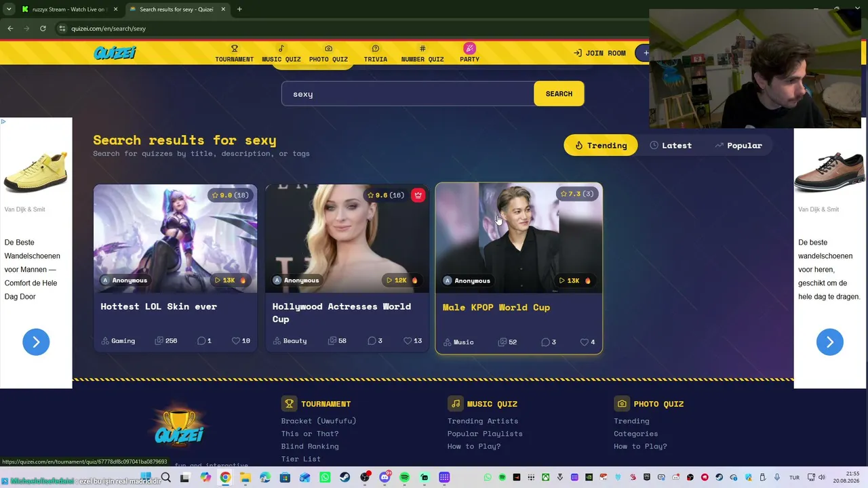Click the browser back arrow
Screen dimensions: 868x488
[x=10, y=28]
